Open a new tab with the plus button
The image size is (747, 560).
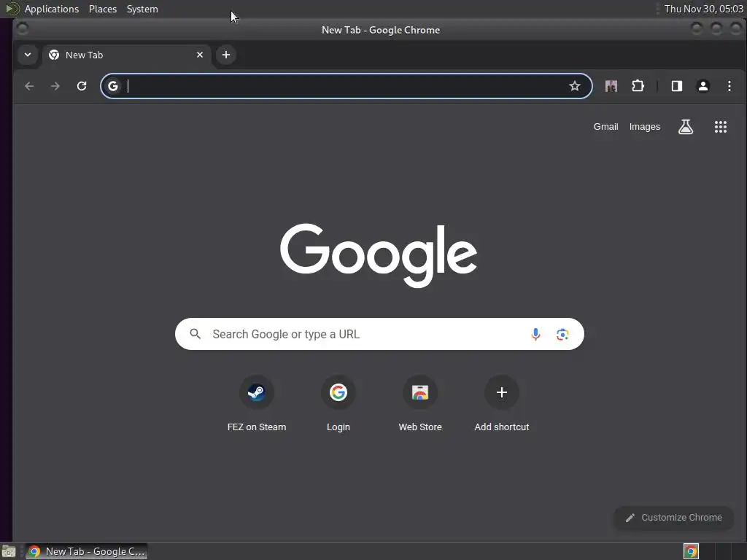click(226, 55)
